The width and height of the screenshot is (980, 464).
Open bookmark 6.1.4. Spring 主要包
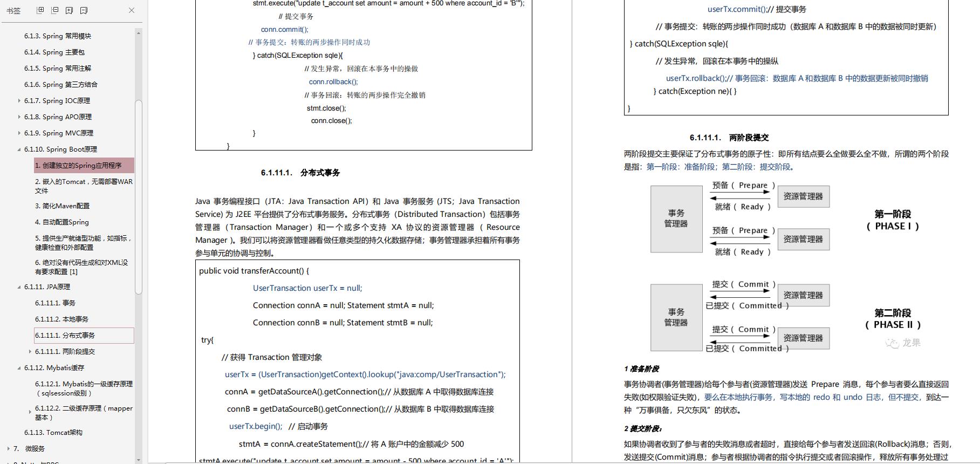54,52
